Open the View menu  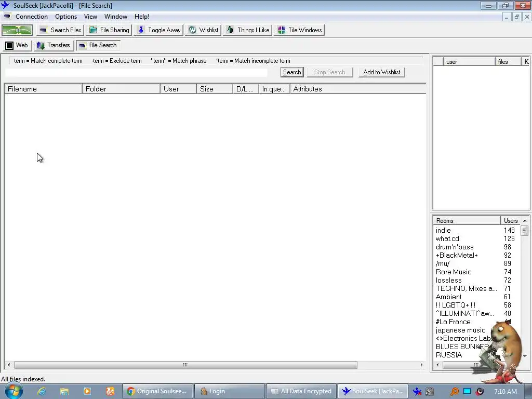(90, 17)
